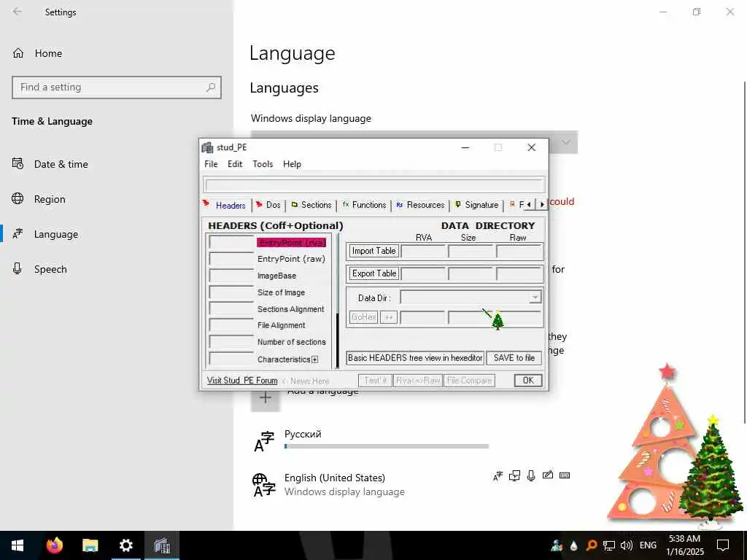The height and width of the screenshot is (560, 747).
Task: Click the File Compare button
Action: coord(469,381)
